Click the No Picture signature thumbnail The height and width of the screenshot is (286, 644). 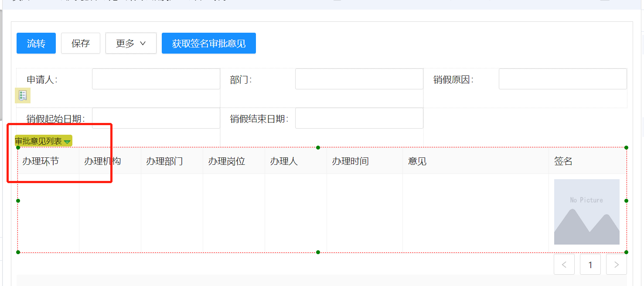point(586,212)
